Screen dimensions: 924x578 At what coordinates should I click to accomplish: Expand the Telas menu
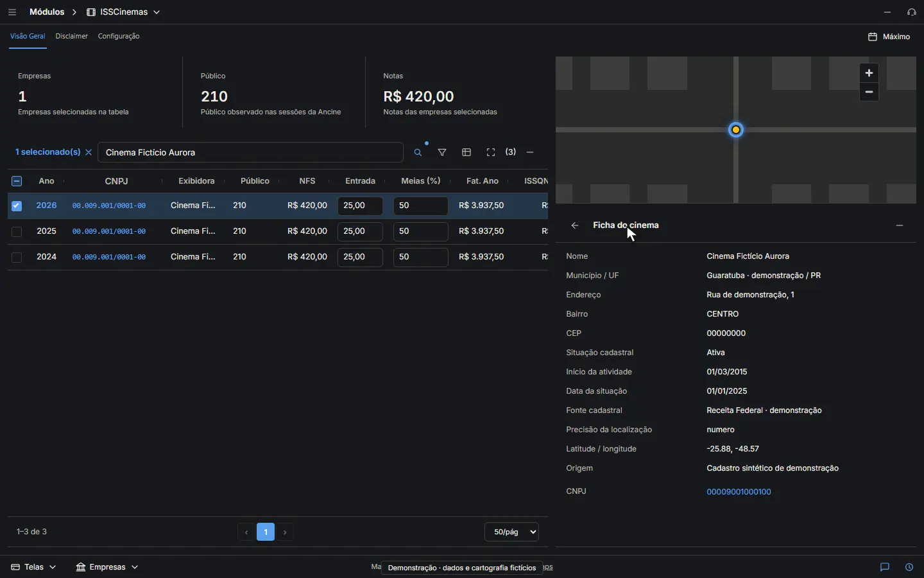33,567
